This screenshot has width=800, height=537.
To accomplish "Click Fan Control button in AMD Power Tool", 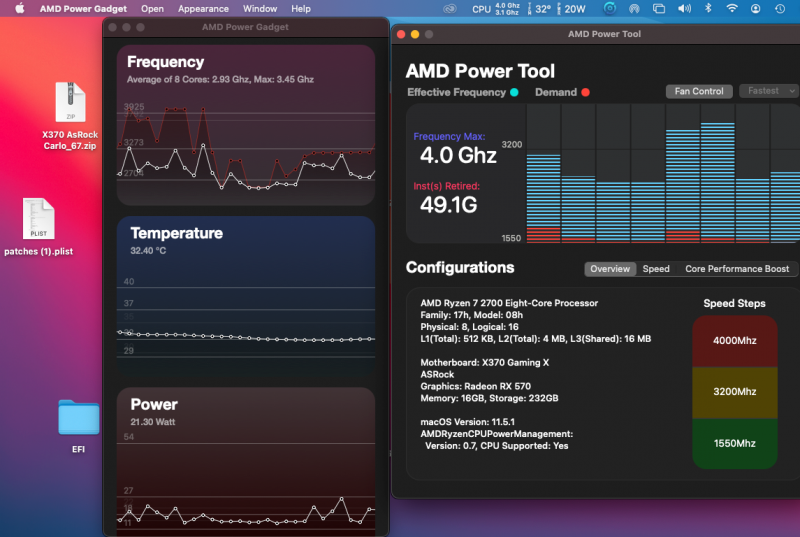I will coord(699,91).
